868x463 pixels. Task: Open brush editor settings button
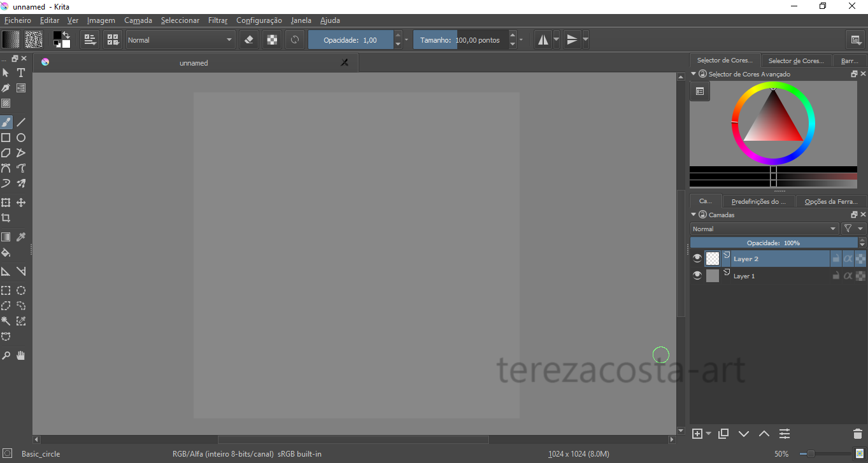point(90,39)
